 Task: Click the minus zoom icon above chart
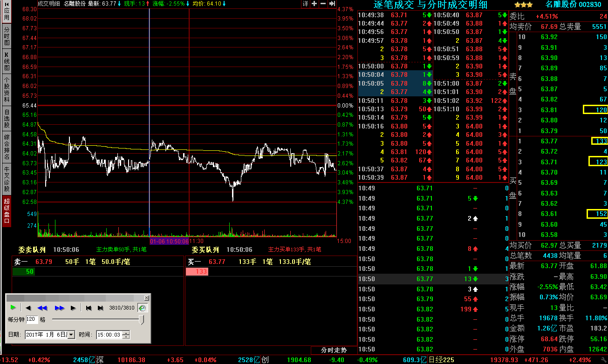pyautogui.click(x=323, y=4)
